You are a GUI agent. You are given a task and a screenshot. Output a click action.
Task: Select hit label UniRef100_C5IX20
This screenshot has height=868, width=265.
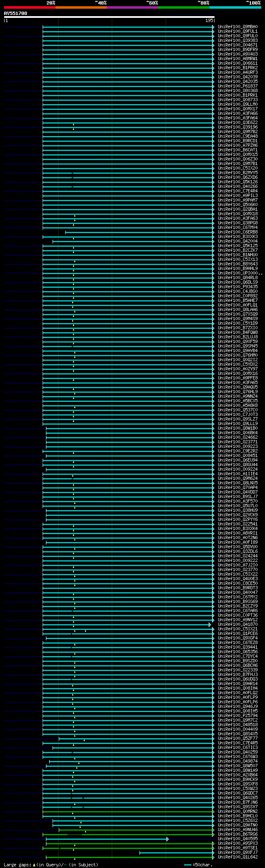coord(238,168)
